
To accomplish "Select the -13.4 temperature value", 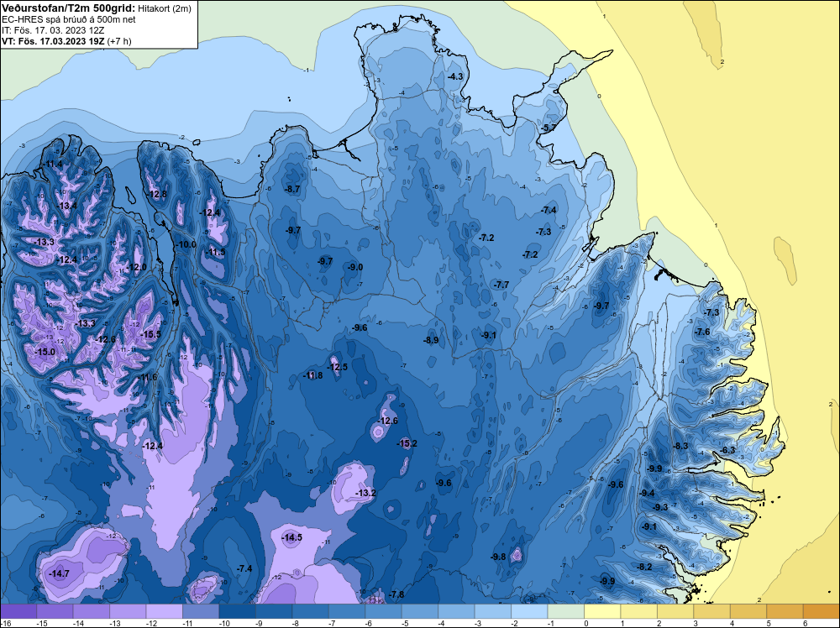I will [x=68, y=207].
